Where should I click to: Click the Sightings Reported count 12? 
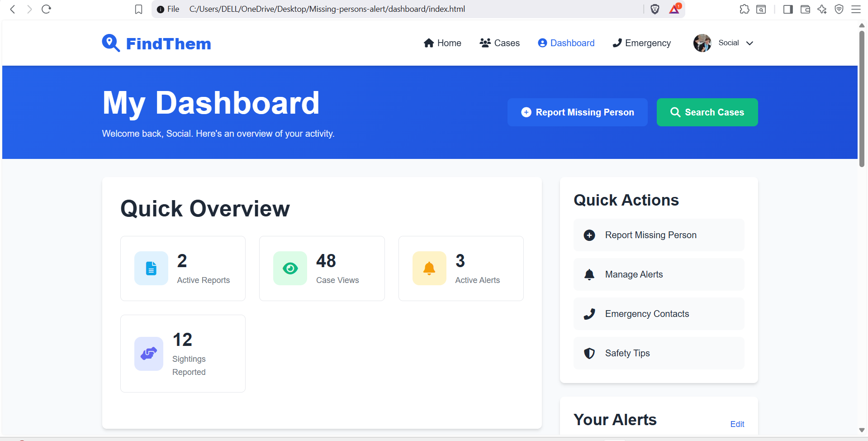click(x=182, y=340)
